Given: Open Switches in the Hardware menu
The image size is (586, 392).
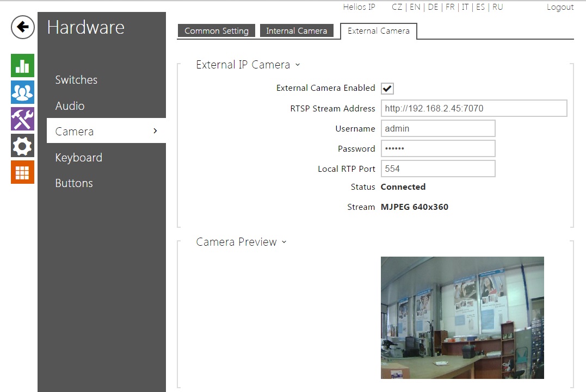Looking at the screenshot, I should (x=76, y=80).
